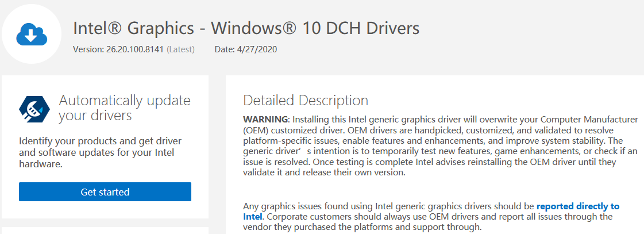The height and width of the screenshot is (234, 644).
Task: Open the 'reported directly to Intel' link
Action: pos(577,206)
